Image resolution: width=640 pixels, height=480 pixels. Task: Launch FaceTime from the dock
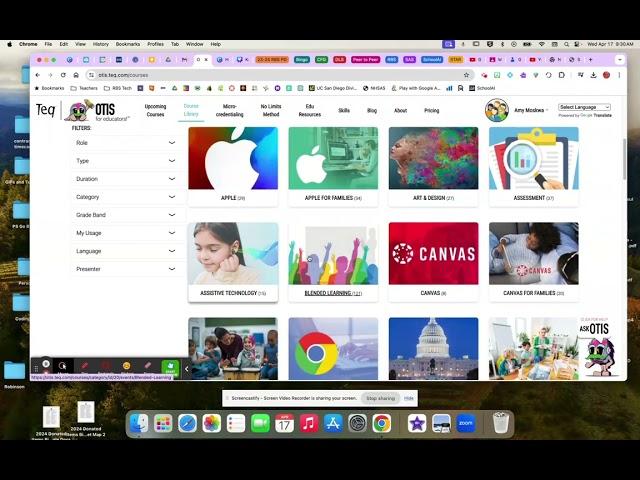click(260, 424)
